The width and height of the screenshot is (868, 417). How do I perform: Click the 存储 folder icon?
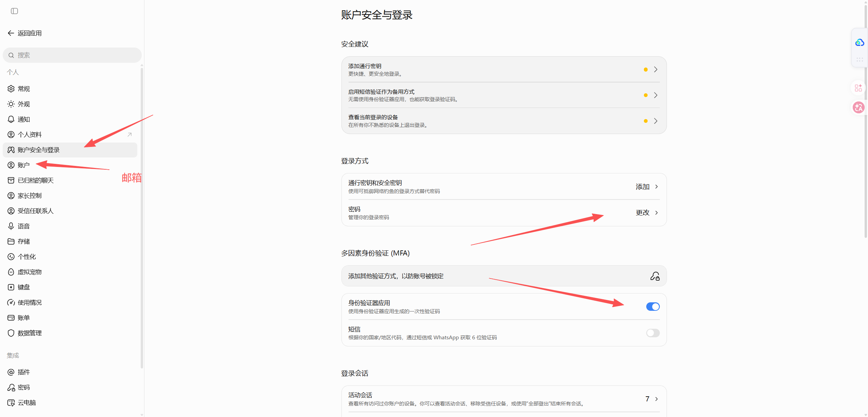pyautogui.click(x=11, y=242)
